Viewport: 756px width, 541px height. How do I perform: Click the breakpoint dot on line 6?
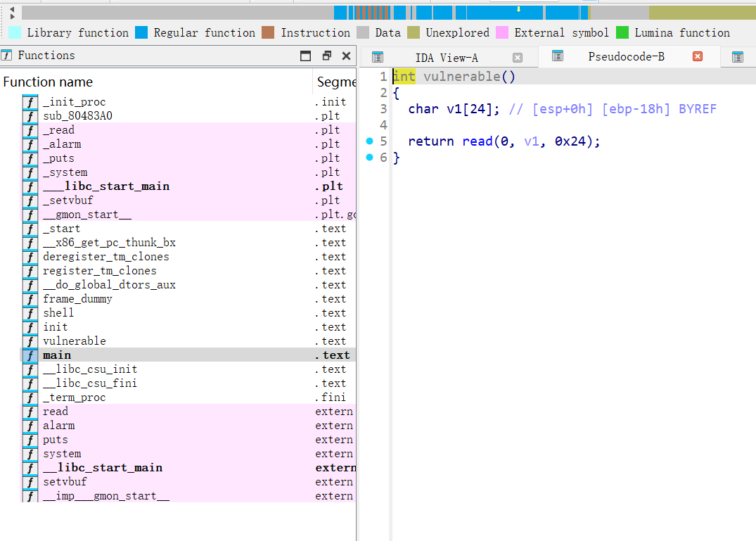coord(369,158)
